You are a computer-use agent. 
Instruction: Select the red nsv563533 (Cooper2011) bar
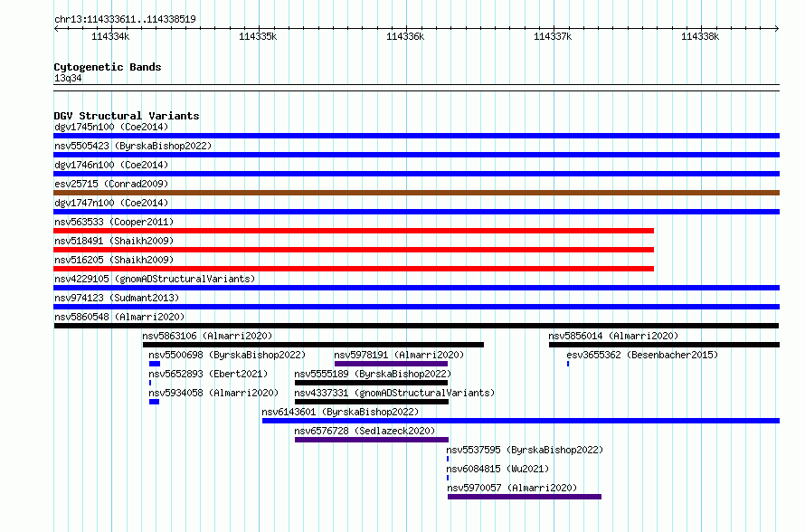pyautogui.click(x=354, y=231)
